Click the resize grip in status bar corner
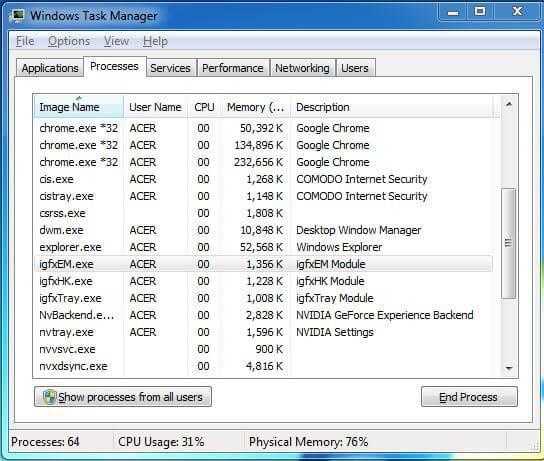This screenshot has height=461, width=544. pyautogui.click(x=535, y=447)
